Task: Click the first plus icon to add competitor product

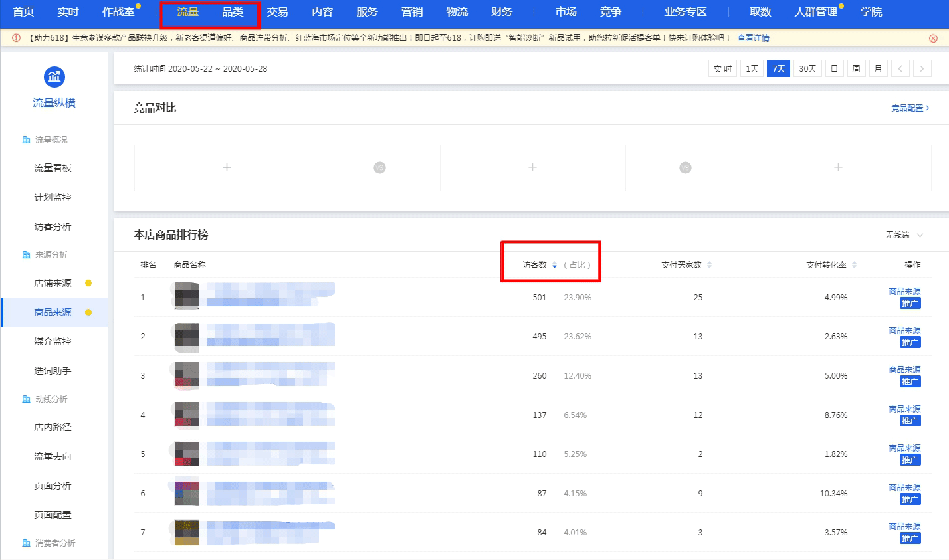Action: tap(227, 167)
